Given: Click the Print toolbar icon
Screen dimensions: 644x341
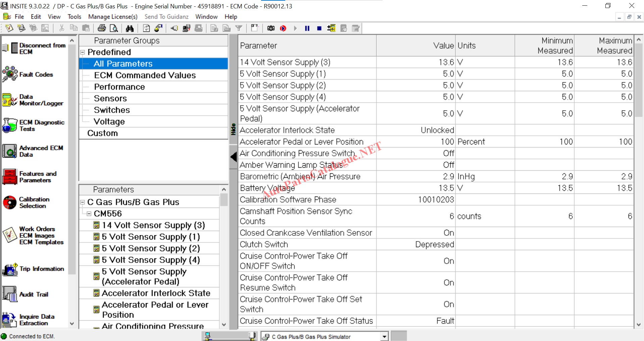Looking at the screenshot, I should (101, 28).
